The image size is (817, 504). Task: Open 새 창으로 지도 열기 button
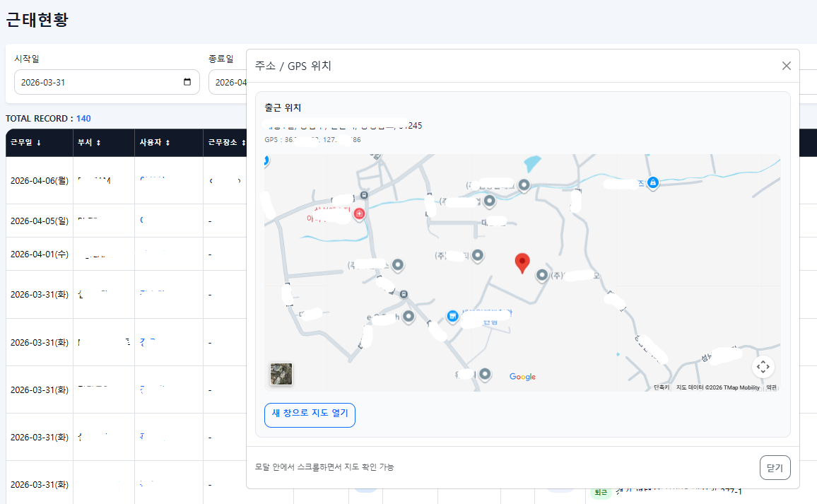(310, 415)
